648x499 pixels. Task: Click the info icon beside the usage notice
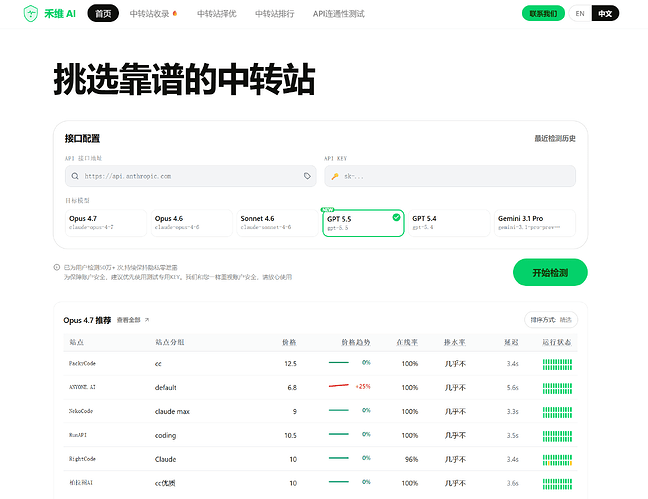57,267
